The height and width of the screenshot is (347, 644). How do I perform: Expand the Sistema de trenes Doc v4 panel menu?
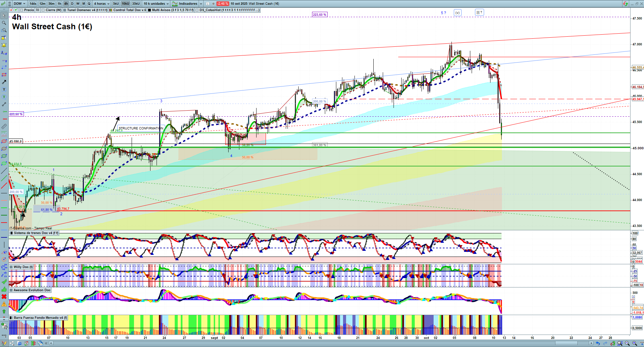pos(11,233)
